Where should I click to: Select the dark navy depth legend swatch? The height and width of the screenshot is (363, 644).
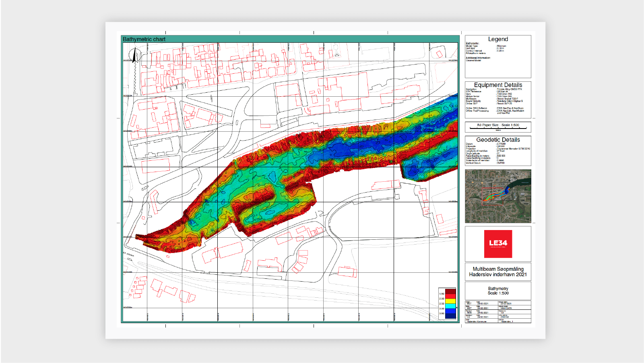tap(450, 316)
